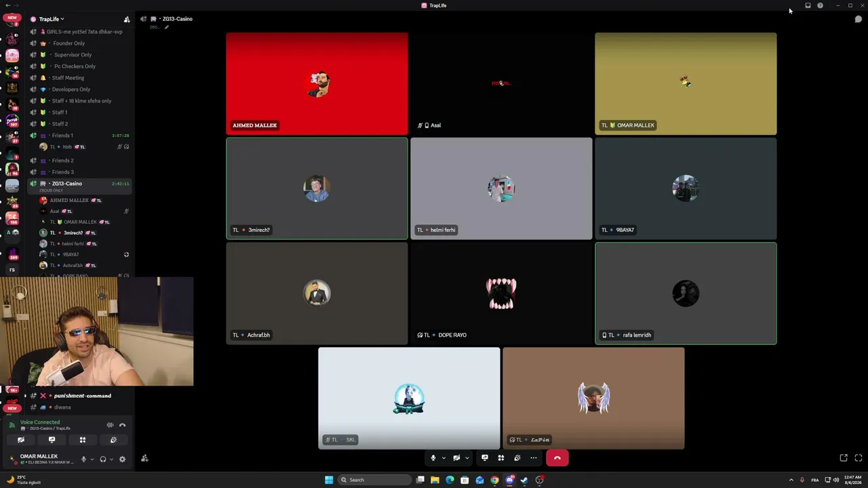Edit channel status pencil under ZG13-Casino title
The image size is (868, 488).
[x=166, y=27]
